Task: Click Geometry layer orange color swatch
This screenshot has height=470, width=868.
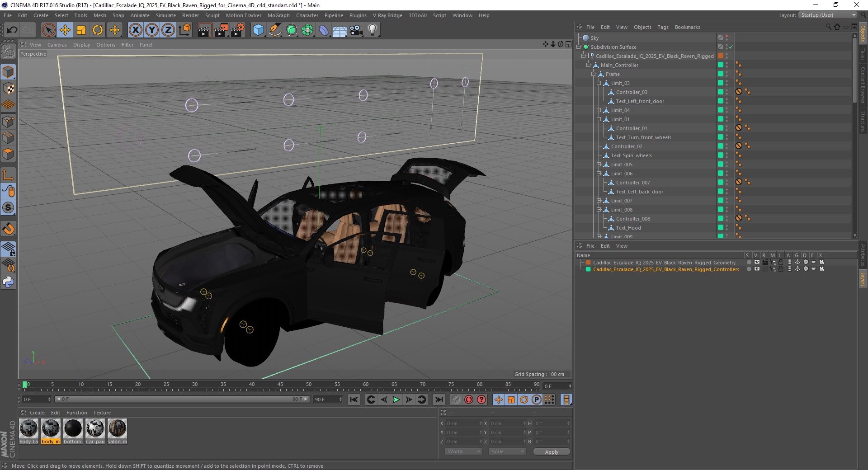Action: 588,262
